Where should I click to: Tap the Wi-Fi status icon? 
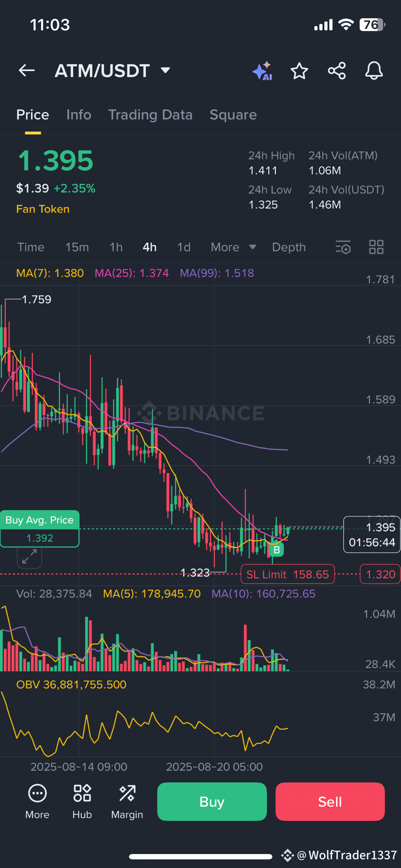click(346, 25)
